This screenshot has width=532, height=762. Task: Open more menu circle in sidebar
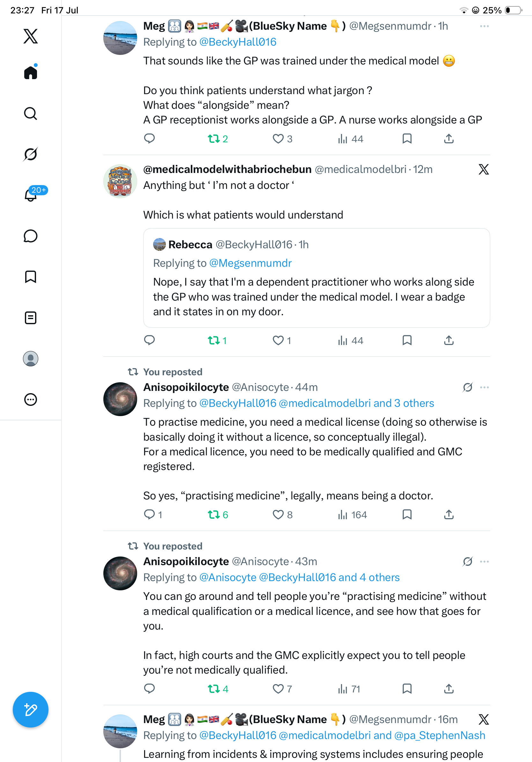(31, 400)
